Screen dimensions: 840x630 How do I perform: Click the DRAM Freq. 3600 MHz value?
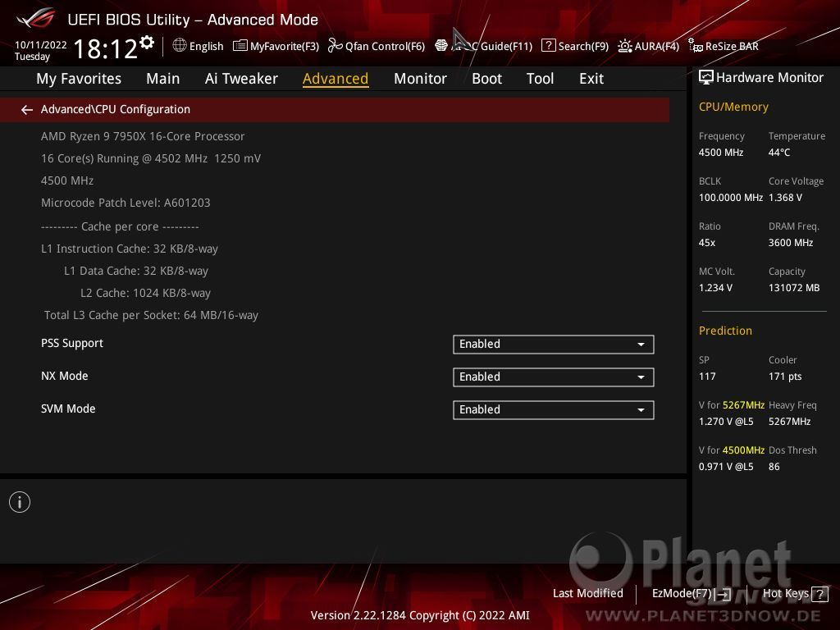coord(791,243)
